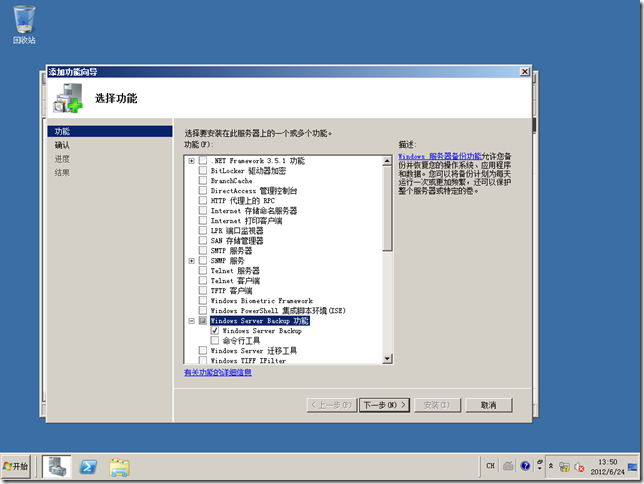The width and height of the screenshot is (644, 484).
Task: Check the command-line tools checkbox
Action: (x=214, y=340)
